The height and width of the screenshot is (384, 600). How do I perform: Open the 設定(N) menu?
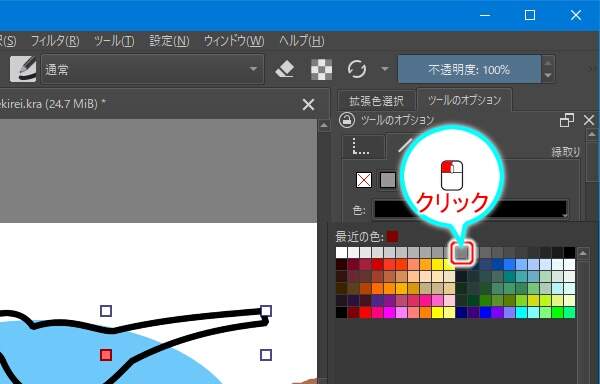(169, 41)
